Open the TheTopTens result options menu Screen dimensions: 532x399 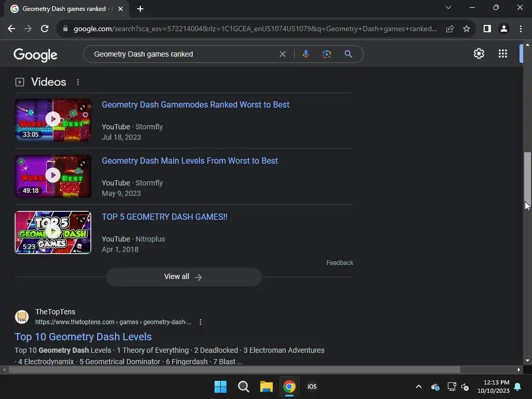(201, 322)
